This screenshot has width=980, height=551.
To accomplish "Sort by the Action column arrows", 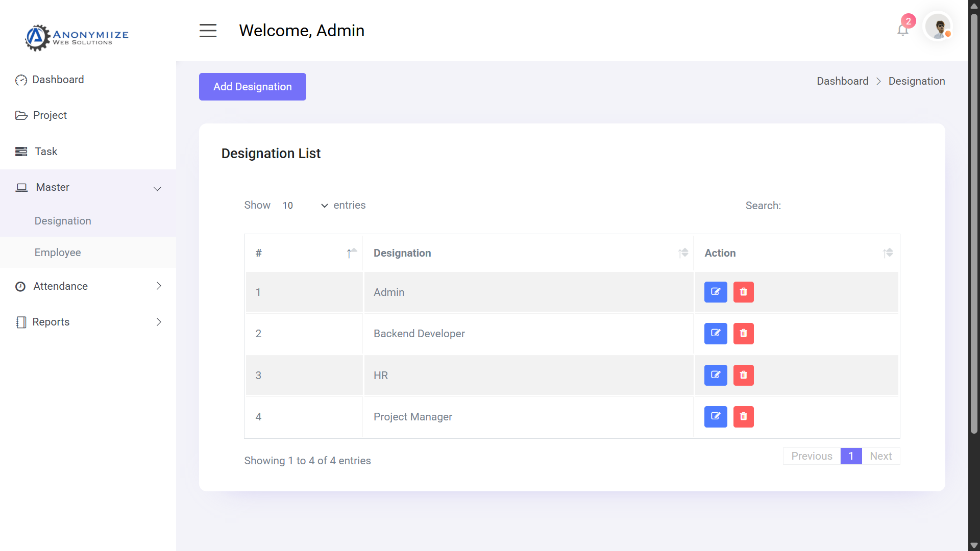I will pyautogui.click(x=888, y=253).
